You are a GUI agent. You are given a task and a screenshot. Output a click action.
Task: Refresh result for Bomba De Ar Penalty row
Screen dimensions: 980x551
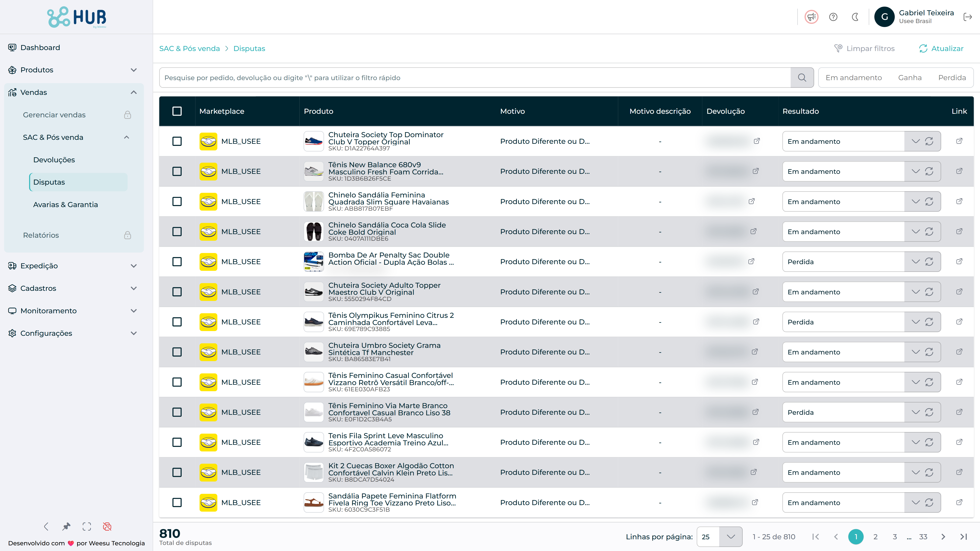pyautogui.click(x=929, y=262)
